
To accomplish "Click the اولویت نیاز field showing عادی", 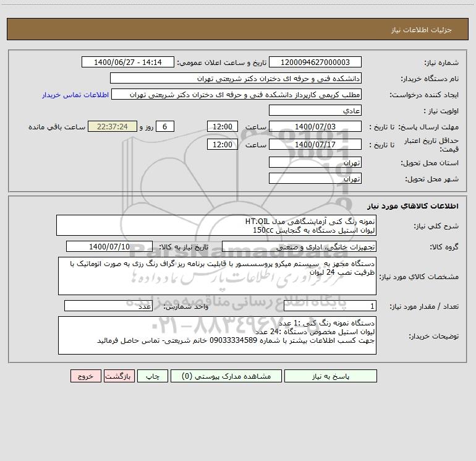I will tap(315, 110).
